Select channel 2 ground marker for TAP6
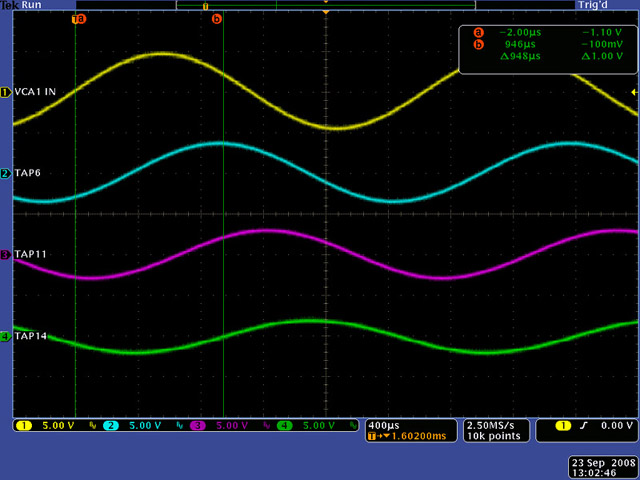 coord(5,173)
